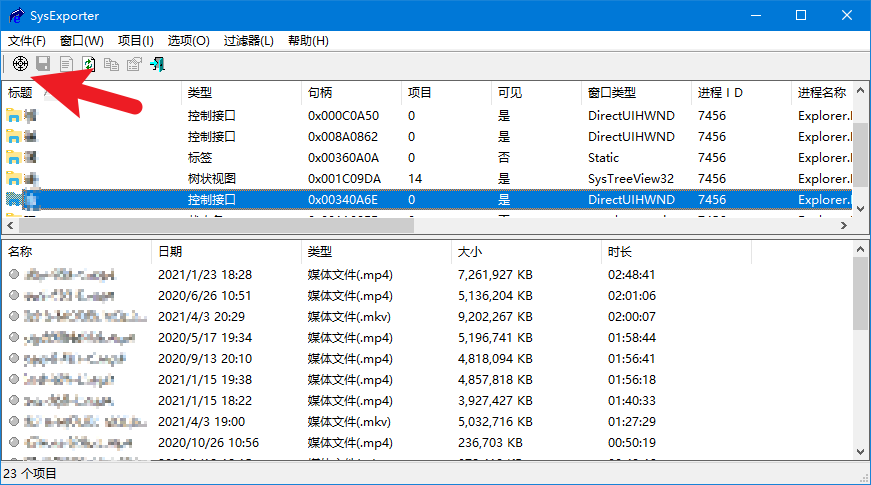
Task: Click the exit door toolbar icon
Action: point(157,64)
